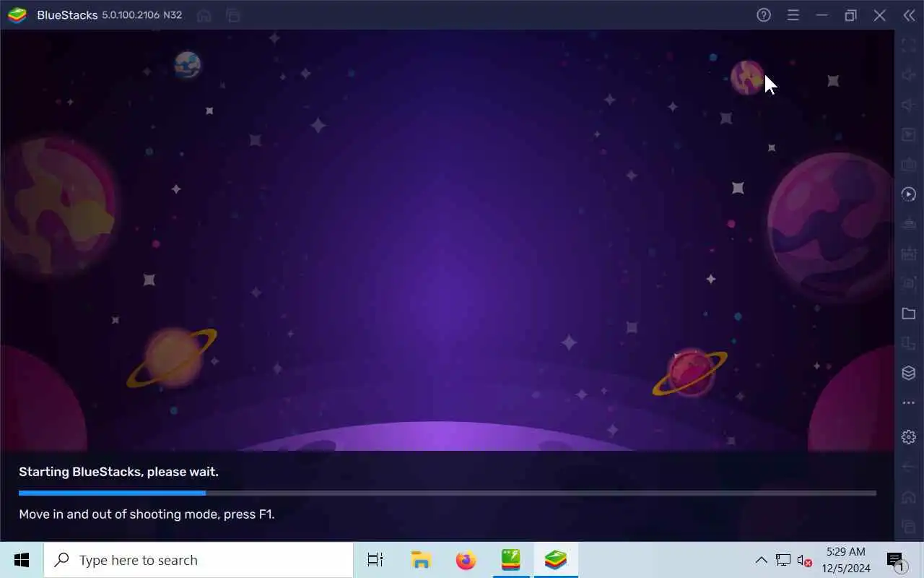Click the dimmed home icon in the title bar
This screenshot has height=578, width=924.
tap(204, 15)
